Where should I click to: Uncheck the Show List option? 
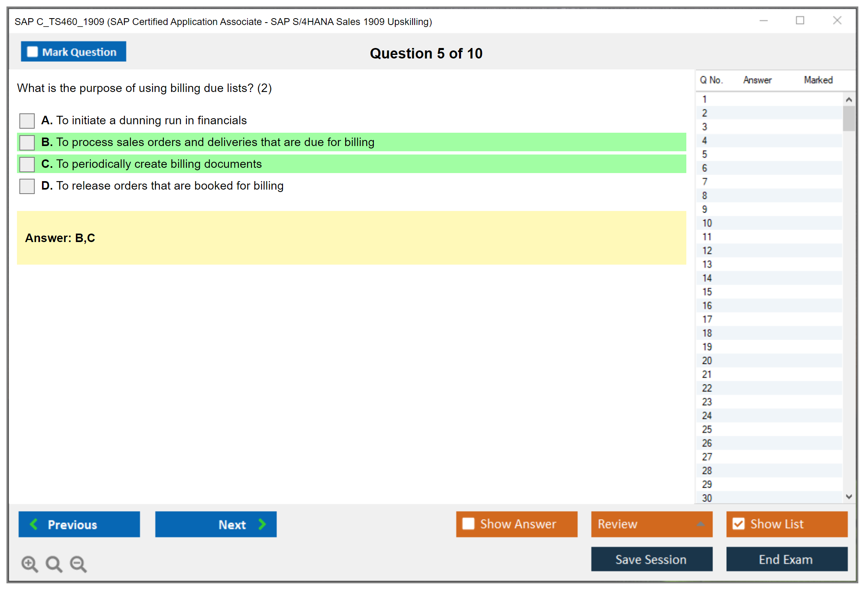click(x=738, y=524)
